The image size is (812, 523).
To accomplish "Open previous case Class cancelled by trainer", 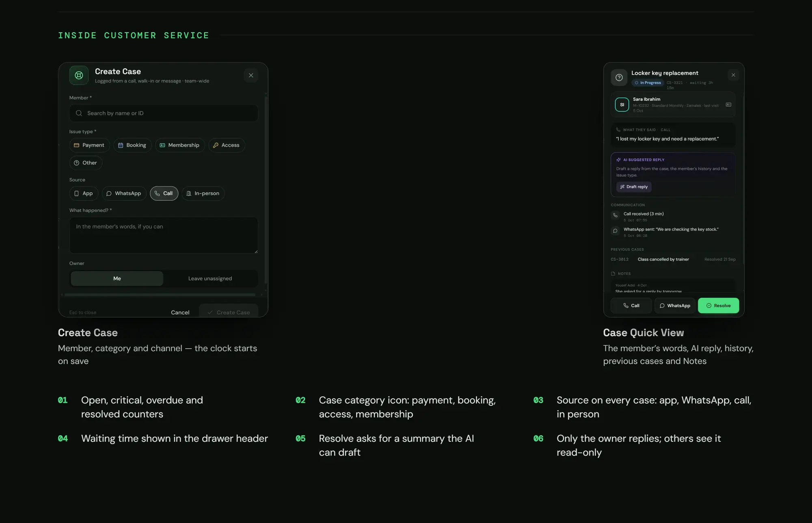I will [673, 259].
